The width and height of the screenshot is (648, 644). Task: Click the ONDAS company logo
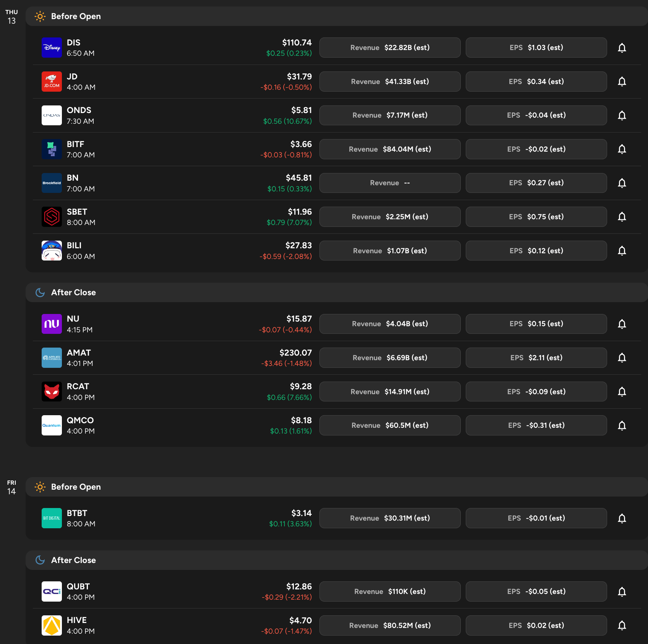point(52,115)
